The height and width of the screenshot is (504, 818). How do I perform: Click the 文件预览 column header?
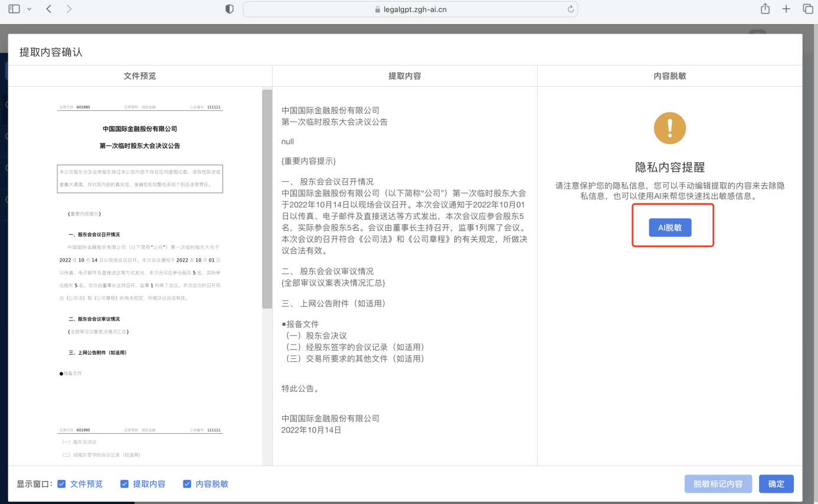click(140, 76)
